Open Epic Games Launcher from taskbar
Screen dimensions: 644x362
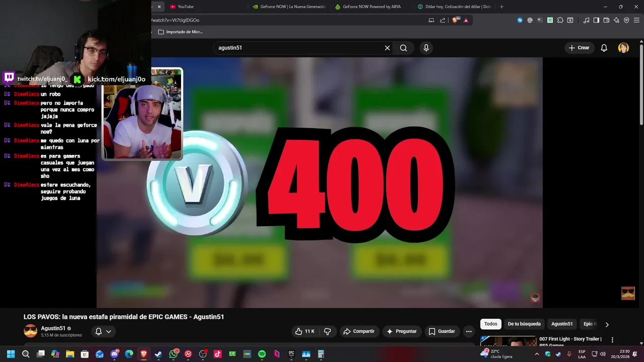point(291,354)
